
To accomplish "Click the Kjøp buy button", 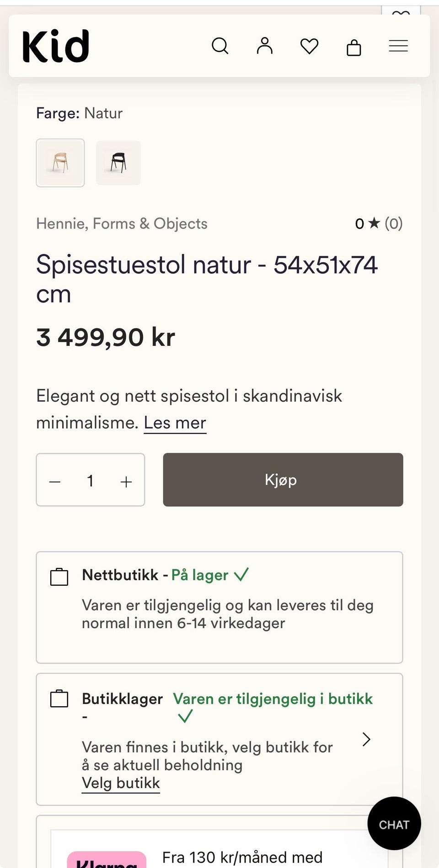I will [283, 480].
